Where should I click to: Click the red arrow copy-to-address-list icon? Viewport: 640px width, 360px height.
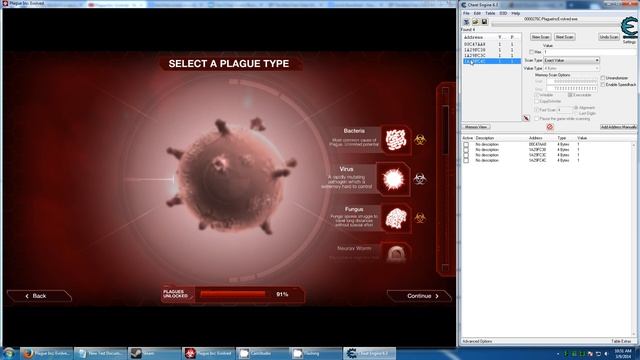click(x=526, y=118)
